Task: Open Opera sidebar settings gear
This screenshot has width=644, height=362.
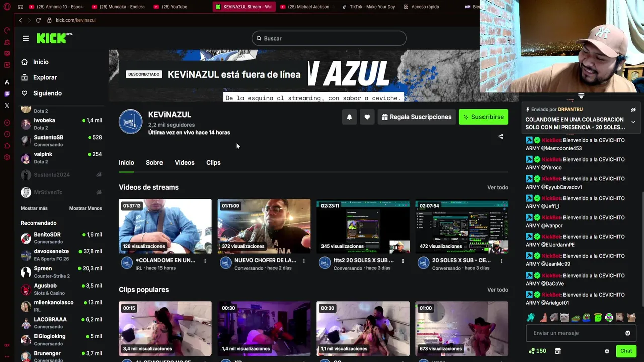Action: point(7,157)
